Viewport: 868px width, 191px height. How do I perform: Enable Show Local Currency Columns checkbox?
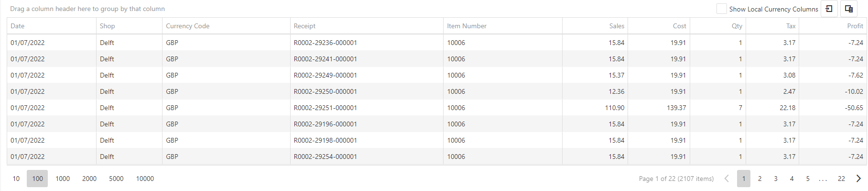click(722, 9)
